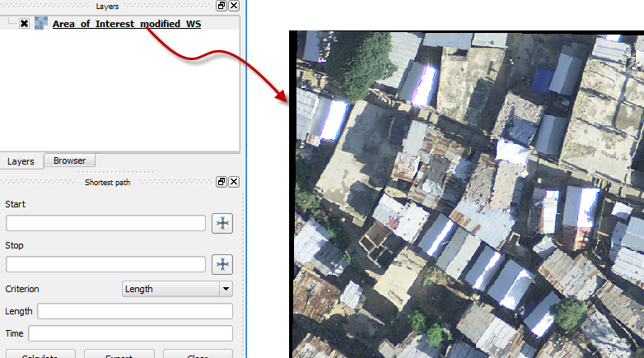Click the raster icon of Area_of_Interest layer
This screenshot has height=358, width=644.
click(40, 24)
